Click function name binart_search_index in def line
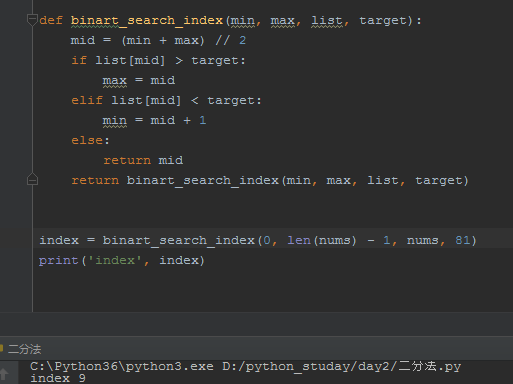 [147, 21]
